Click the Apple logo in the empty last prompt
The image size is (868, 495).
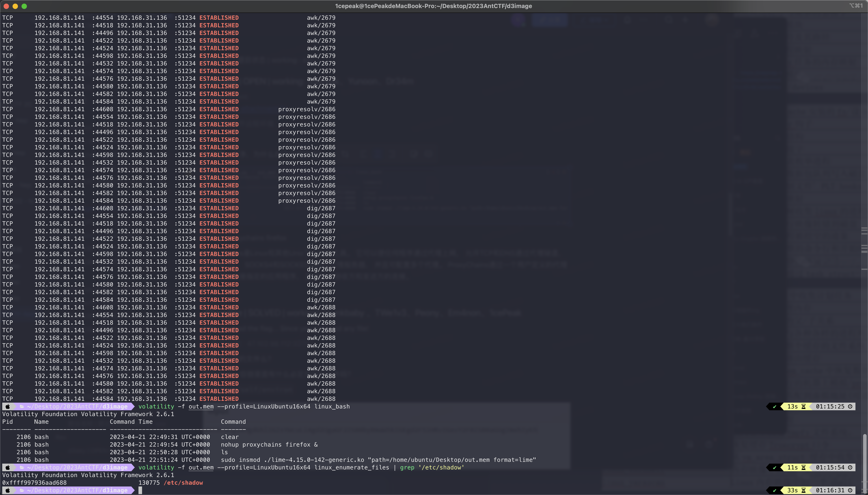(x=8, y=490)
